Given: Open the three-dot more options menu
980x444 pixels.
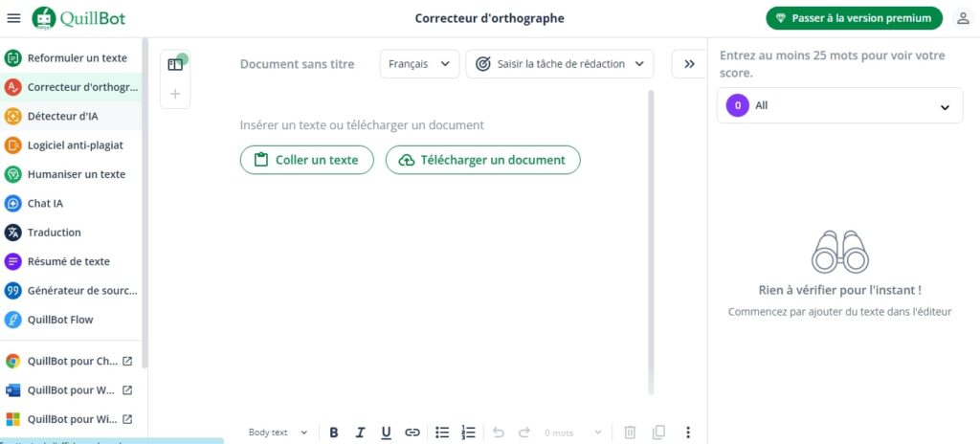Looking at the screenshot, I should point(688,433).
